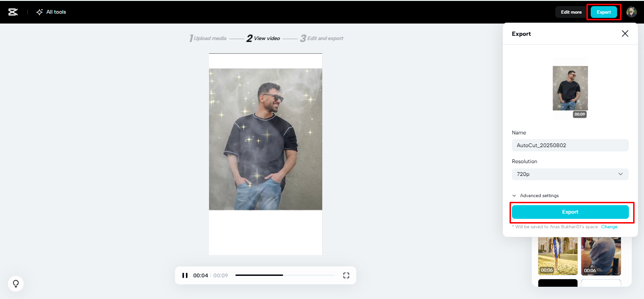Expand Advanced settings
This screenshot has width=644, height=299.
(535, 196)
